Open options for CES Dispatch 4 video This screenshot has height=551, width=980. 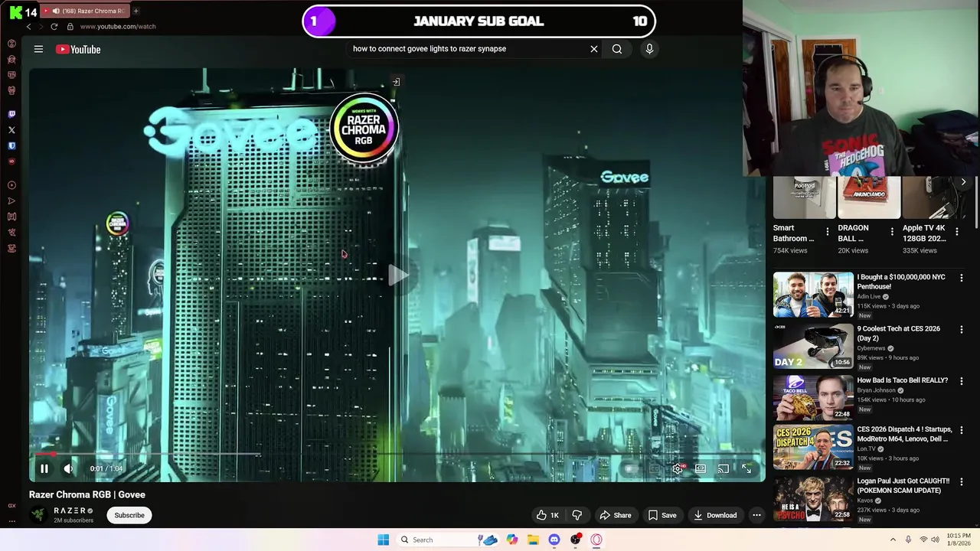[x=962, y=430]
